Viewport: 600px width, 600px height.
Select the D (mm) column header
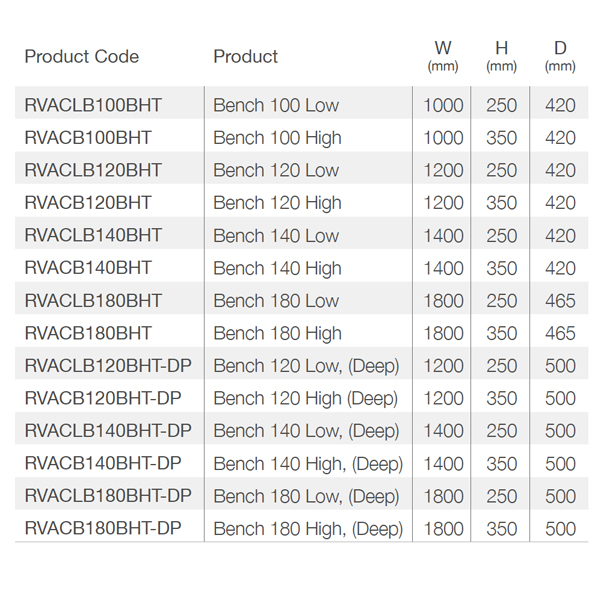tap(560, 56)
